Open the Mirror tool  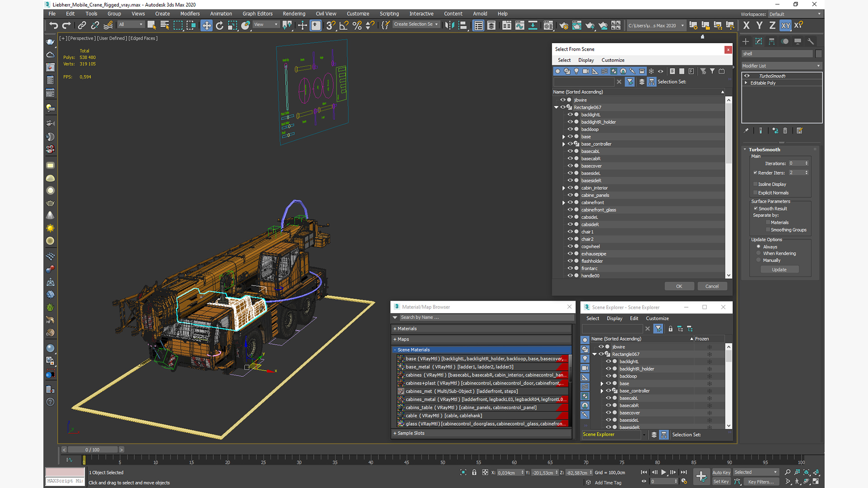(449, 26)
